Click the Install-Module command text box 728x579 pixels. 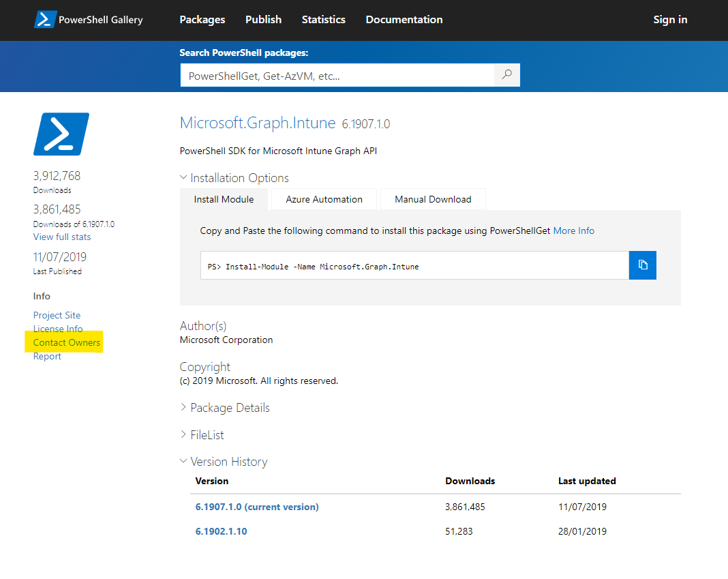pyautogui.click(x=414, y=265)
